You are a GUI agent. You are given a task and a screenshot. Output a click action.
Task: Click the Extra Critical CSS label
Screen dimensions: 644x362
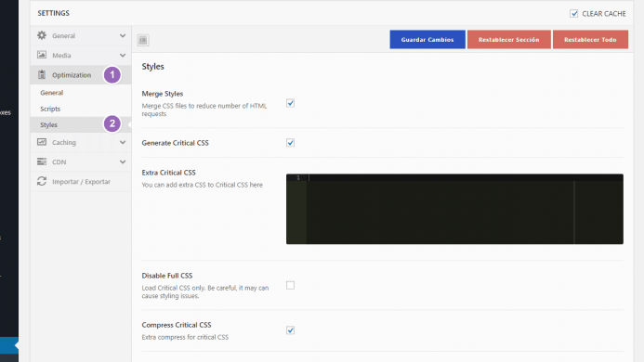point(168,173)
